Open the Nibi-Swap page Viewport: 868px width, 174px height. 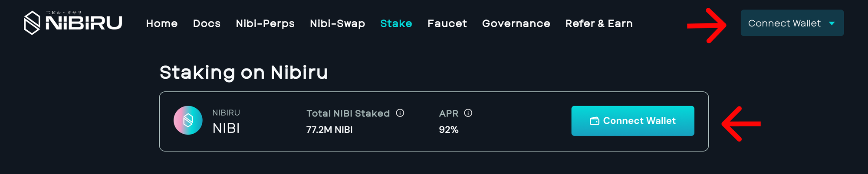(x=337, y=23)
